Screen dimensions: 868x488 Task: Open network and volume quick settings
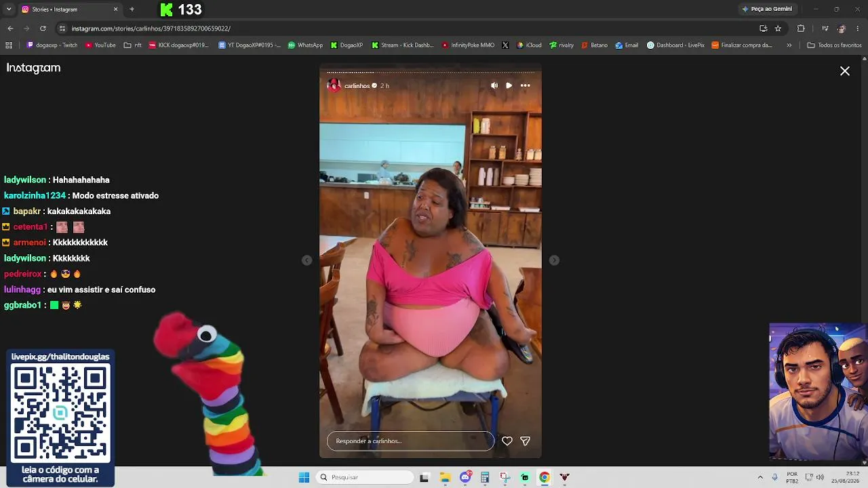[x=814, y=477]
